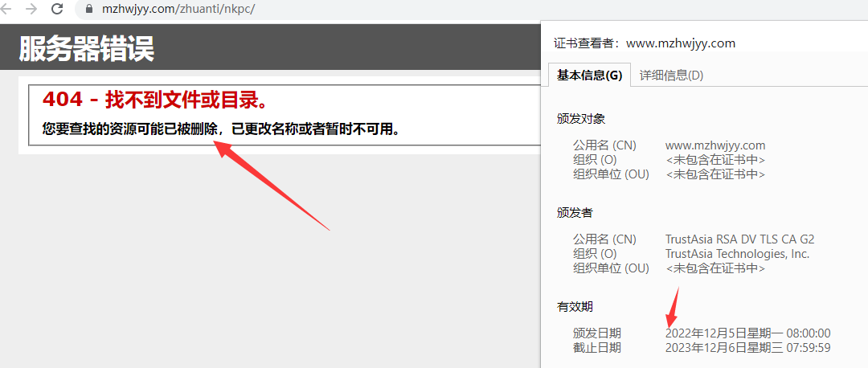
Task: Select the 基本信息(G) tab
Action: pyautogui.click(x=590, y=76)
